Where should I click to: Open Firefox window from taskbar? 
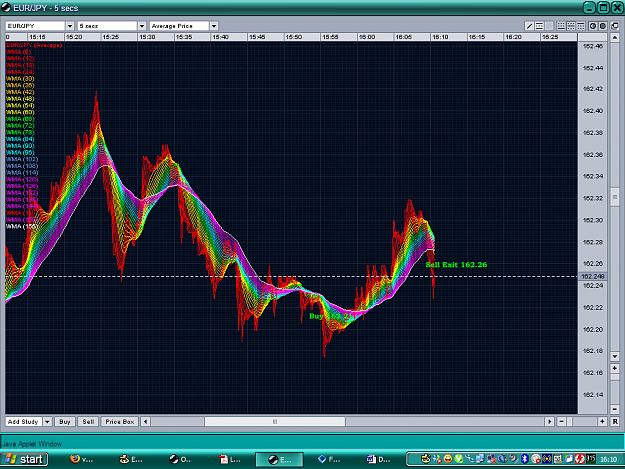[81, 459]
